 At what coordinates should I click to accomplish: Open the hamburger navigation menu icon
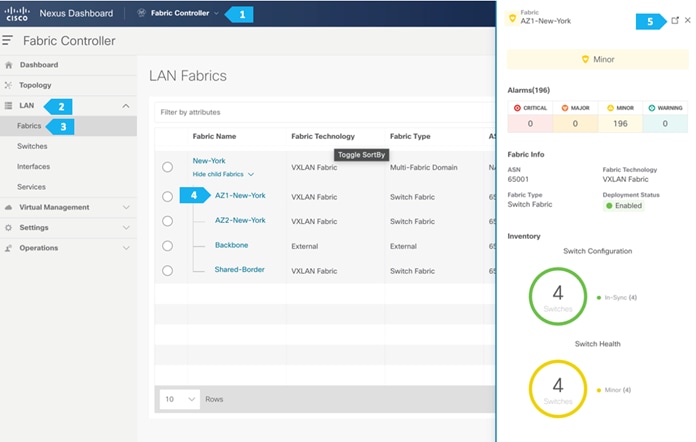tap(8, 40)
